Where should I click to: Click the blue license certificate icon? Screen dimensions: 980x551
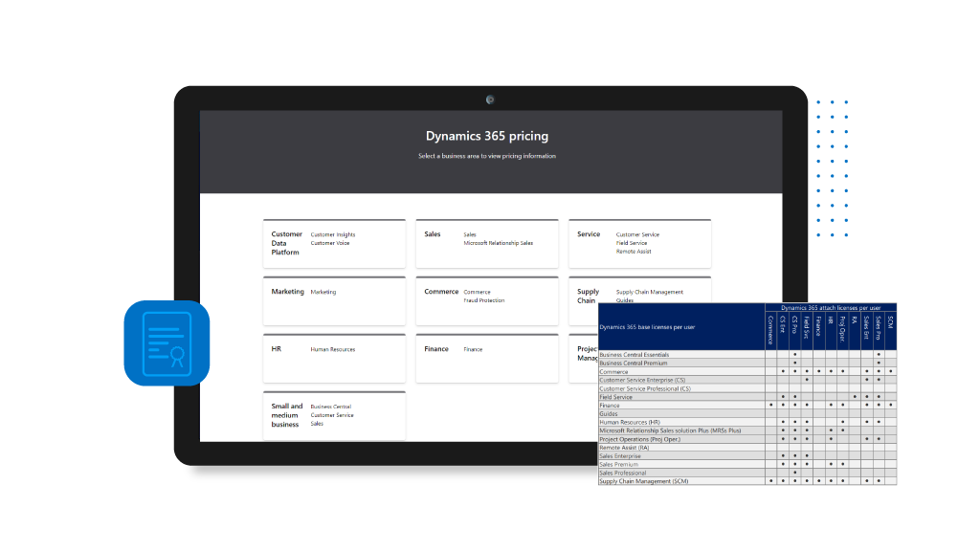click(167, 343)
